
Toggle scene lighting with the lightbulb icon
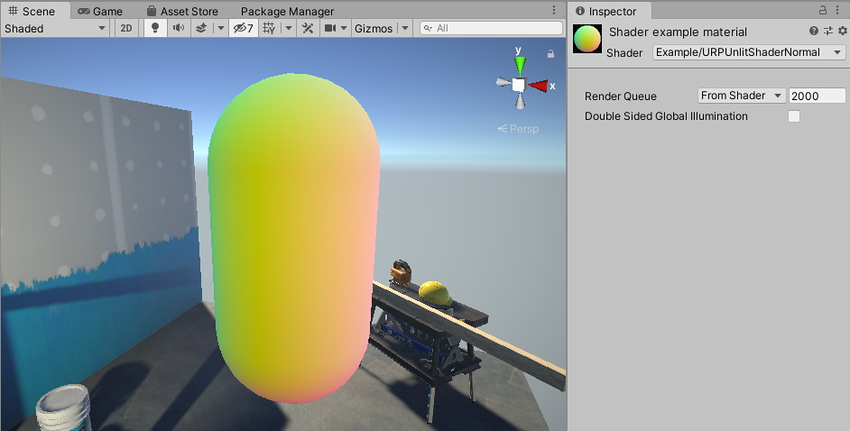click(x=155, y=28)
